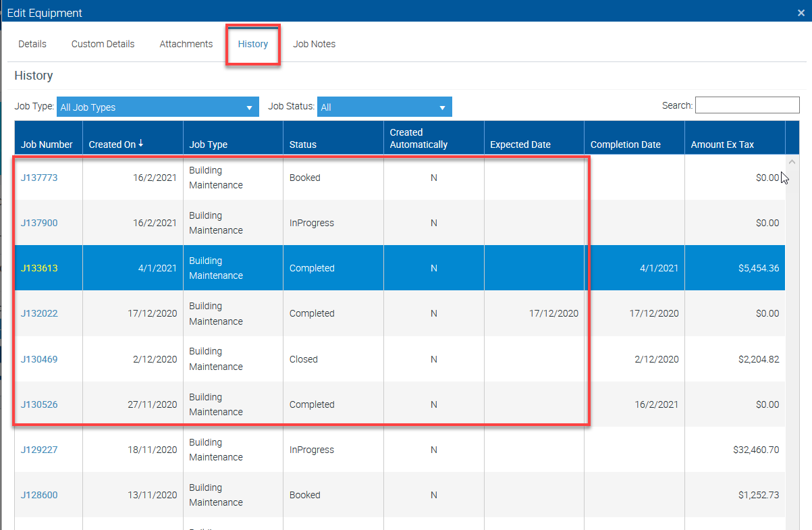Click job number J133613
Screen dimensions: 812x530
(39, 268)
